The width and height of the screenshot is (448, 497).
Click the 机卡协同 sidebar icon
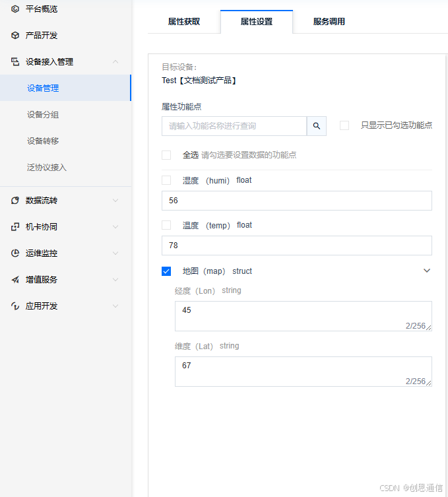click(15, 226)
